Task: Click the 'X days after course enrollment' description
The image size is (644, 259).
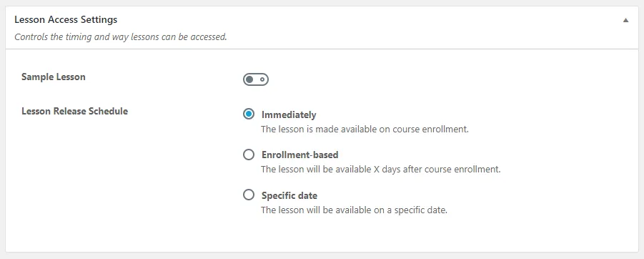Action: click(x=381, y=169)
